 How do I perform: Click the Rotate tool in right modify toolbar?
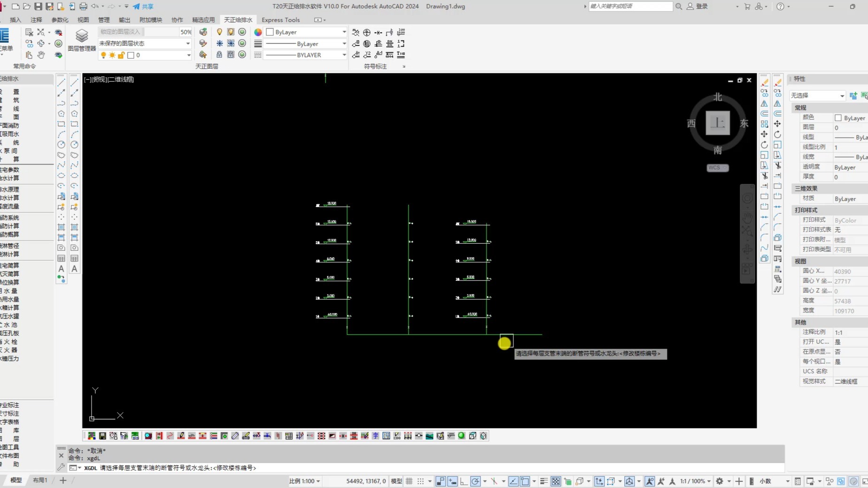[x=764, y=145]
